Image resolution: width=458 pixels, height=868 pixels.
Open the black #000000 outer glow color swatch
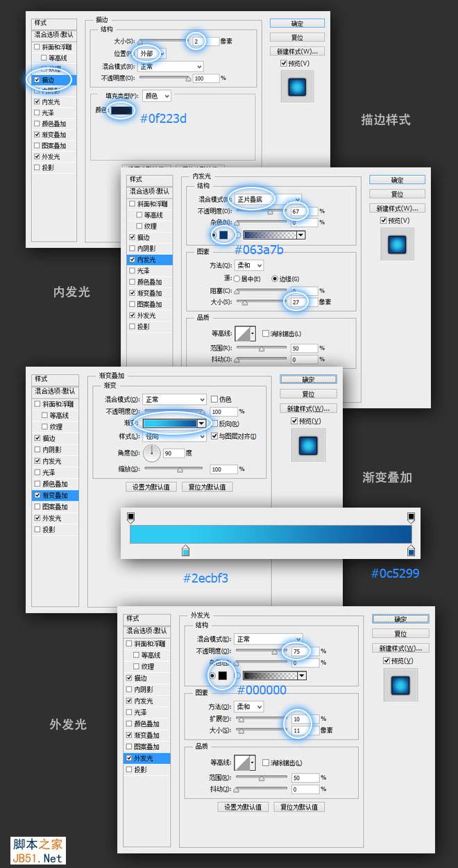click(x=223, y=675)
